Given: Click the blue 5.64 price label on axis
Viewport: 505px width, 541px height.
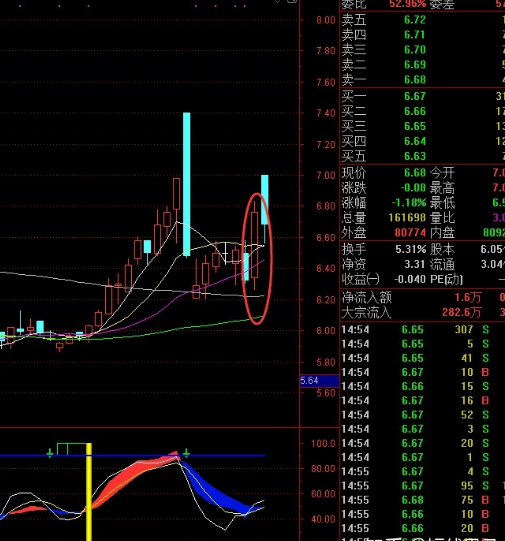Looking at the screenshot, I should coord(319,381).
